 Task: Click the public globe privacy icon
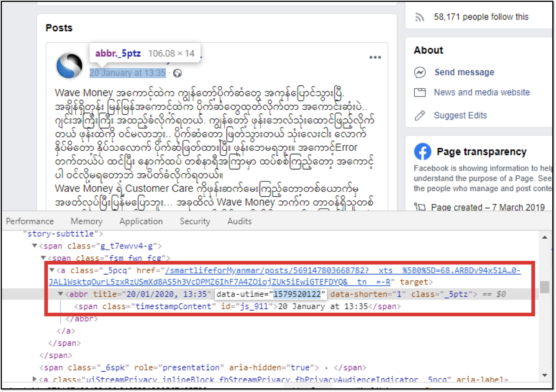pyautogui.click(x=178, y=73)
